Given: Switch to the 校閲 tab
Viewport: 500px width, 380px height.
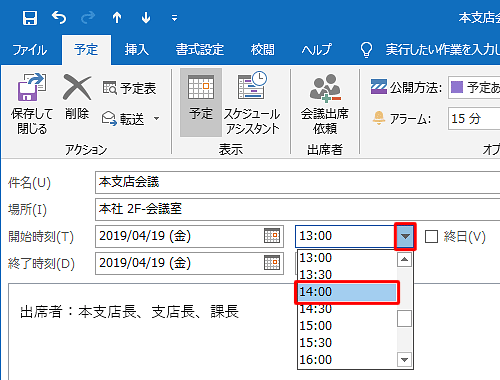Looking at the screenshot, I should pos(263,50).
